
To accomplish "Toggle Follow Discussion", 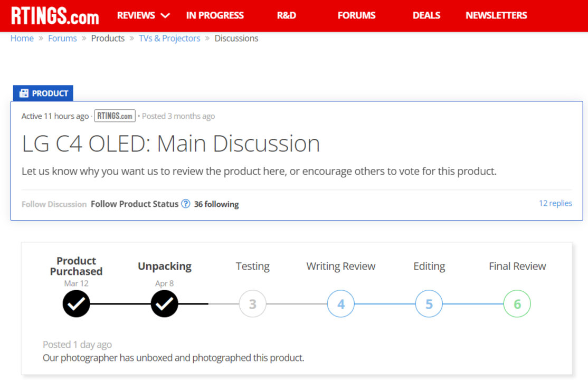I will [x=54, y=204].
